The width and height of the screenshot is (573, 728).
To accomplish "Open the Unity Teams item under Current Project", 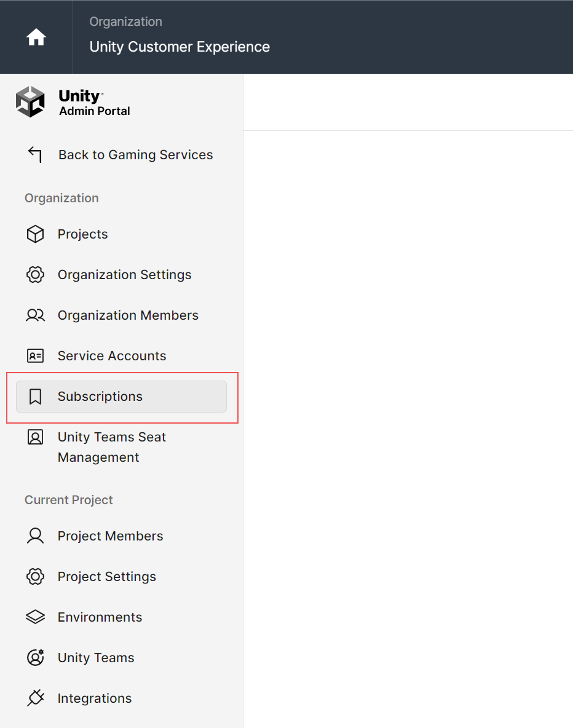I will (x=96, y=657).
